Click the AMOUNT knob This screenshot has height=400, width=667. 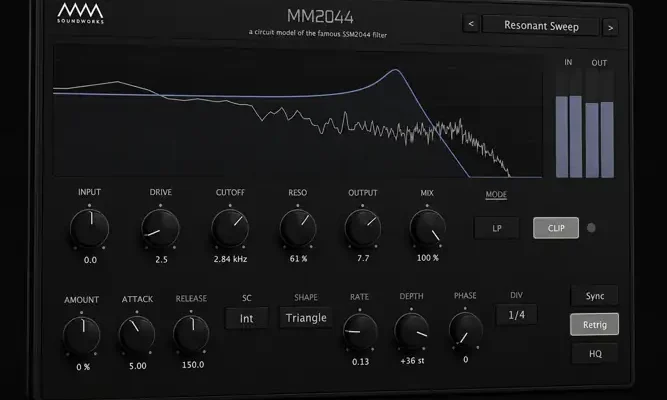tap(82, 335)
